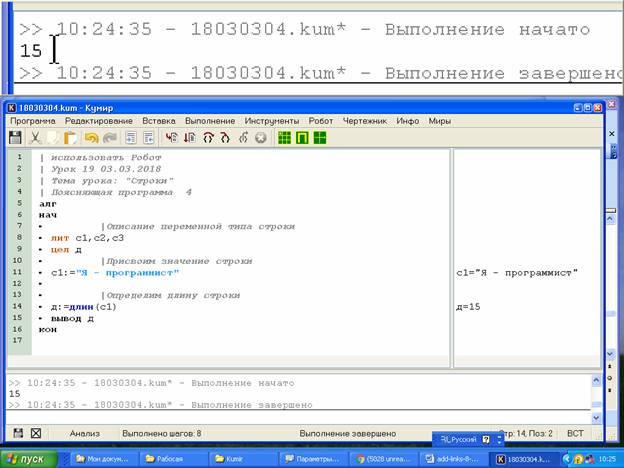Click the red arrow step-into icon
This screenshot has width=624, height=468.
tap(225, 138)
